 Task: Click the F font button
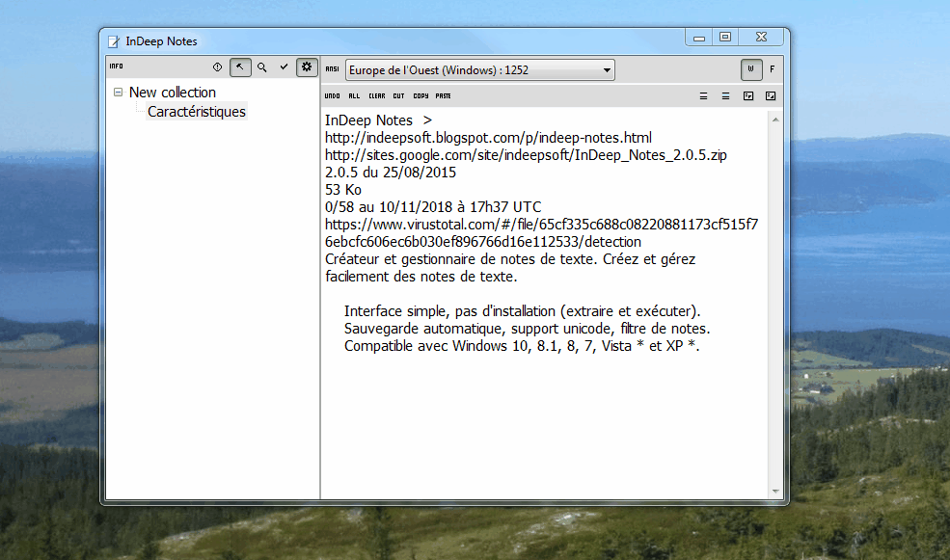pos(772,69)
